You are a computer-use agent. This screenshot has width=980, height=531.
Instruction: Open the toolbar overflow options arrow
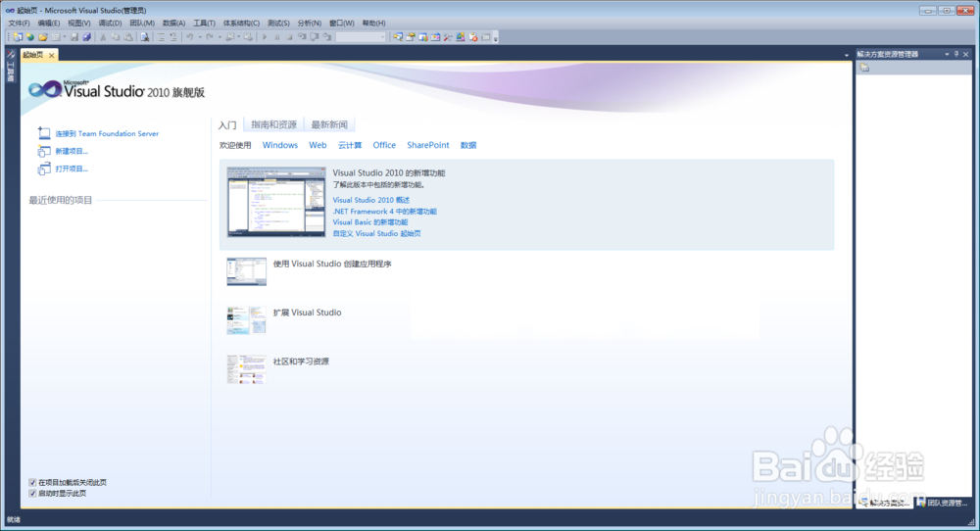495,37
